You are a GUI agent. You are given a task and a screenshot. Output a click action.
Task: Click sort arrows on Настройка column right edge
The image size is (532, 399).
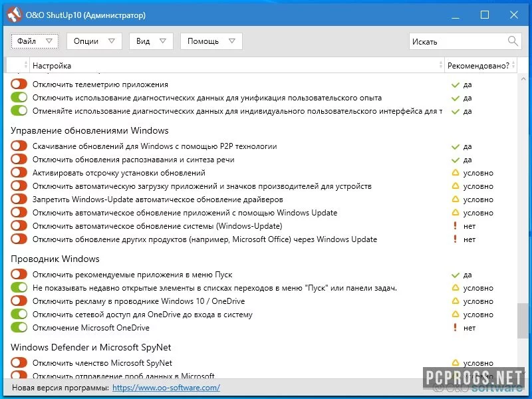(441, 65)
